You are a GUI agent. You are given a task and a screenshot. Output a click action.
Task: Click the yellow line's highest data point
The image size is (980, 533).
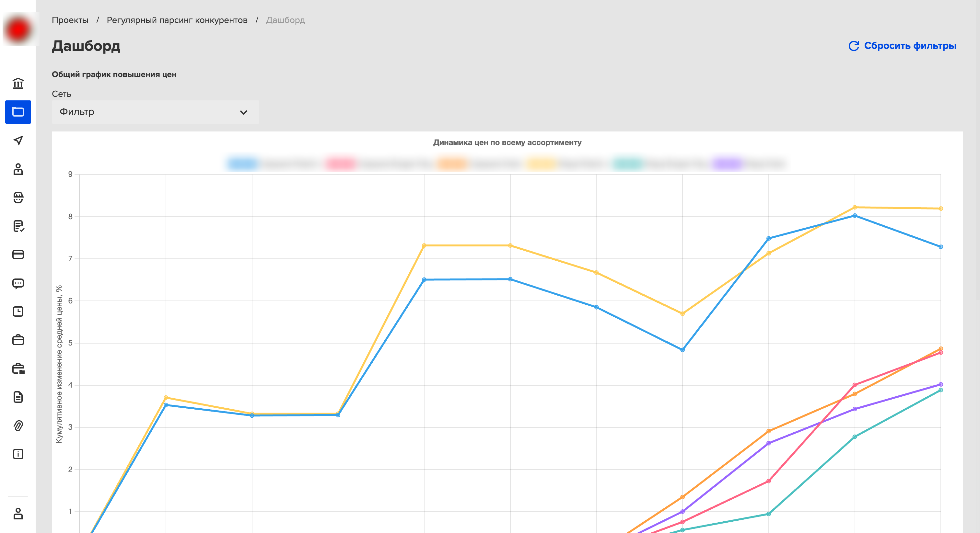tap(855, 207)
